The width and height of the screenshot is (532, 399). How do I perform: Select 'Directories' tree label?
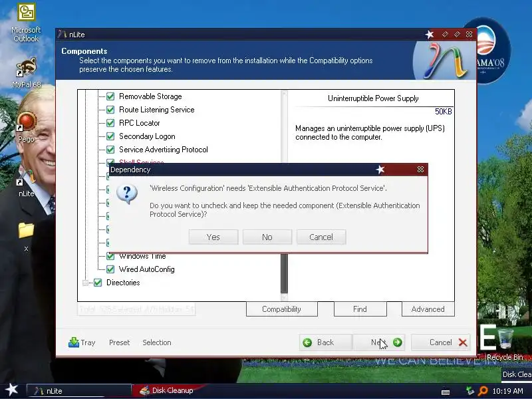(123, 283)
